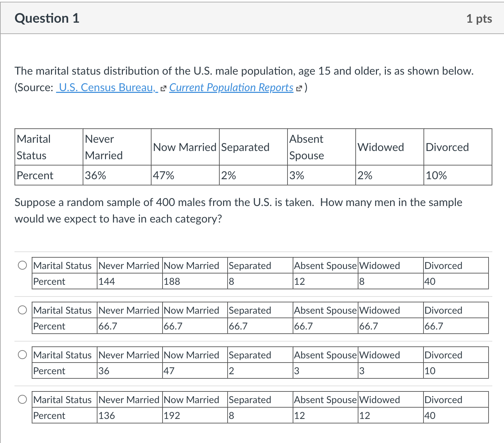504x443 pixels.
Task: Select the answer option showing 66.7 in every category
Action: 22,310
